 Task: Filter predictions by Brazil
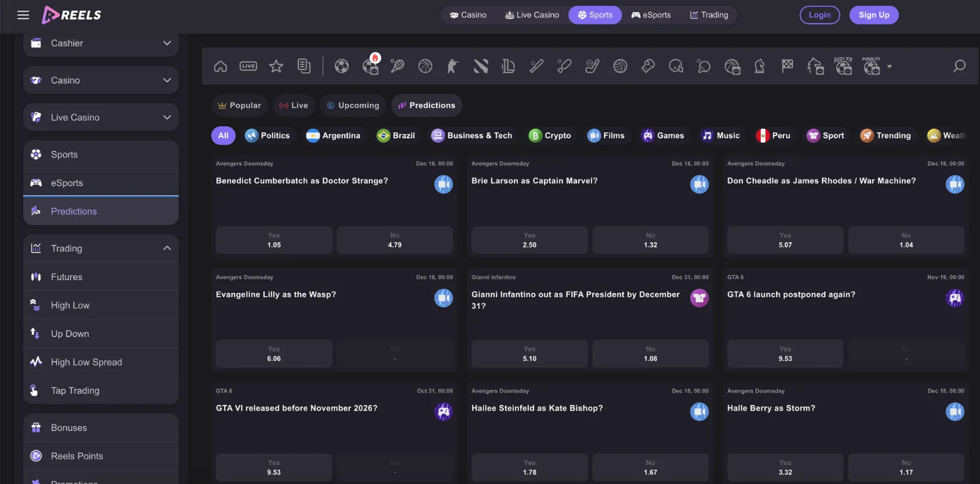pyautogui.click(x=396, y=135)
